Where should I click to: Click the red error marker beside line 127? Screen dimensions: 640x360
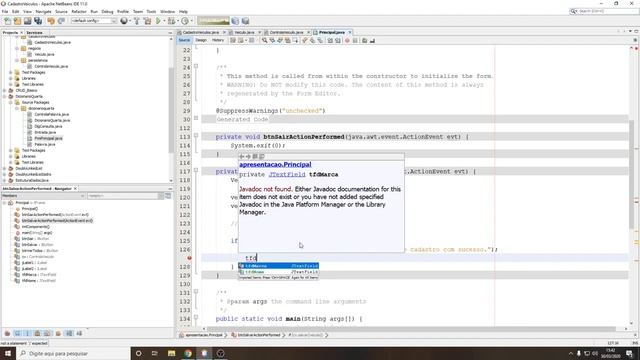click(189, 258)
